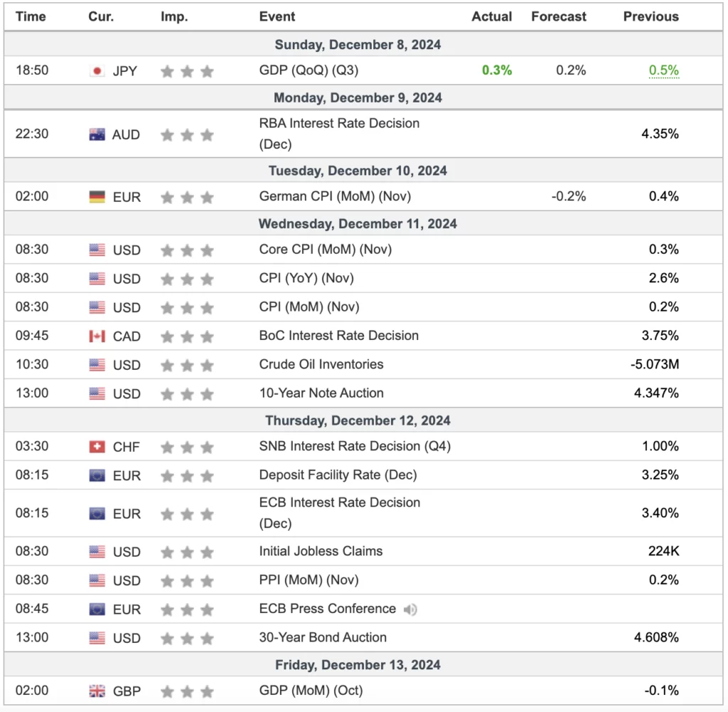The height and width of the screenshot is (712, 728).
Task: Click the US flag in Crude Oil Inventories row
Action: tap(97, 365)
